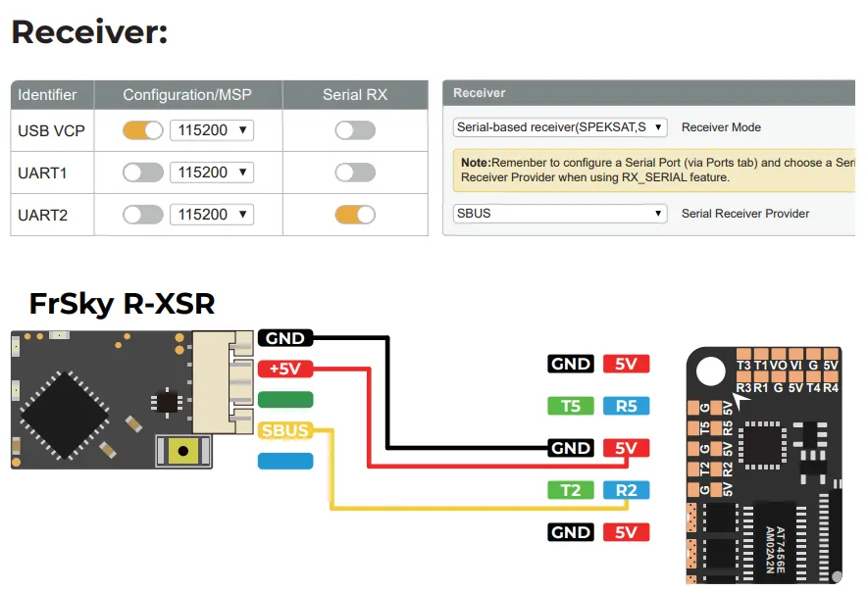Click the T2 green pad label

pyautogui.click(x=570, y=490)
